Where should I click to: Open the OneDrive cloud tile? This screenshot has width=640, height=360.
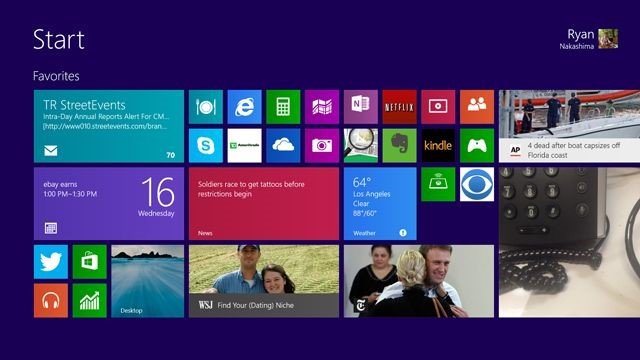(x=283, y=146)
